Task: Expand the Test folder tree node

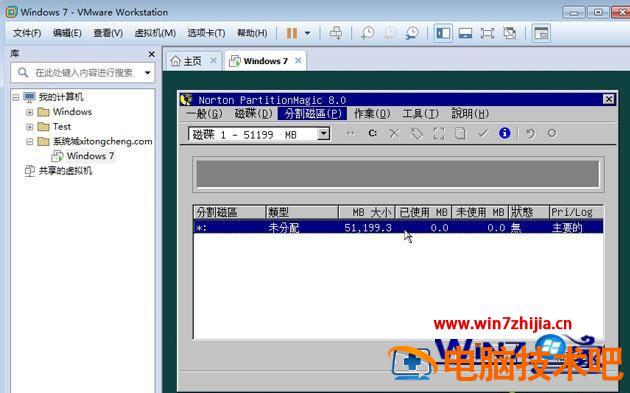Action: pos(29,127)
